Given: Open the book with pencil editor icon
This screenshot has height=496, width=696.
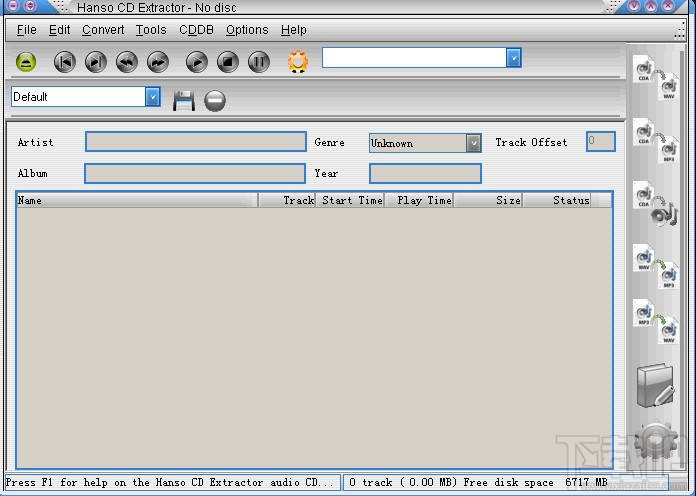Looking at the screenshot, I should pyautogui.click(x=656, y=385).
